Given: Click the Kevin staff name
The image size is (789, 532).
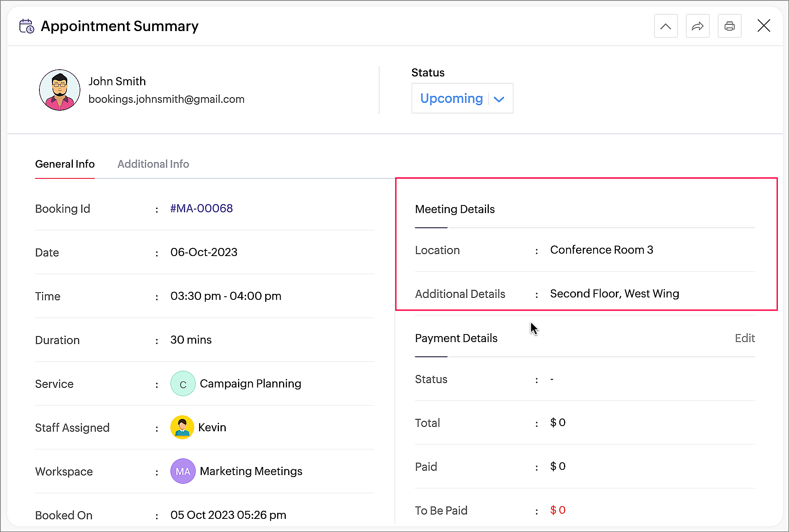Looking at the screenshot, I should coord(212,427).
